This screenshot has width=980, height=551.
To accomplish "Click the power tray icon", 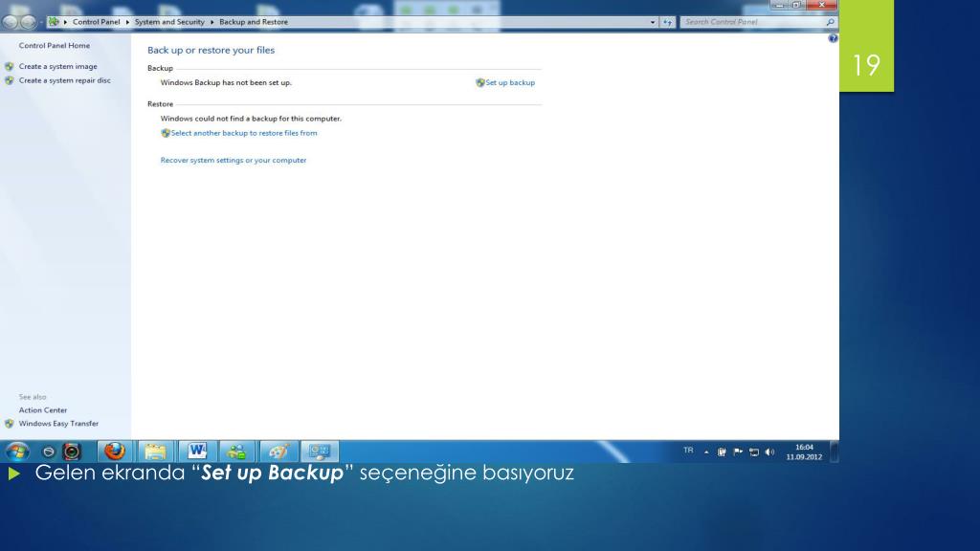I will pos(722,452).
